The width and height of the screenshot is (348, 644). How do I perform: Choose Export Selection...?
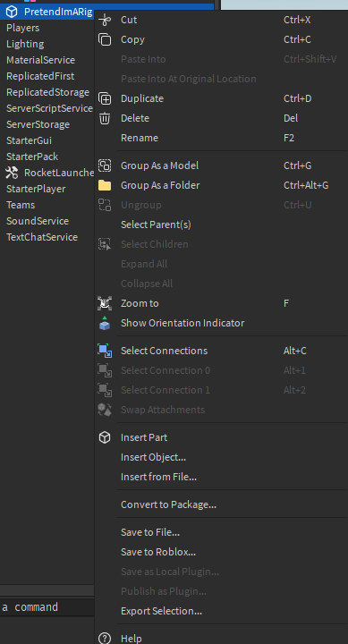pyautogui.click(x=222, y=611)
